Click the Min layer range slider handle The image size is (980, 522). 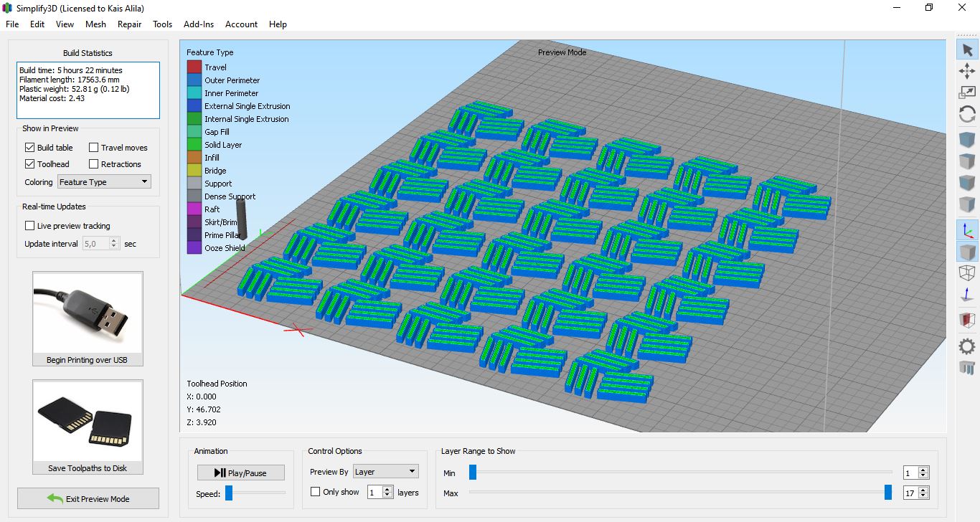(x=473, y=472)
